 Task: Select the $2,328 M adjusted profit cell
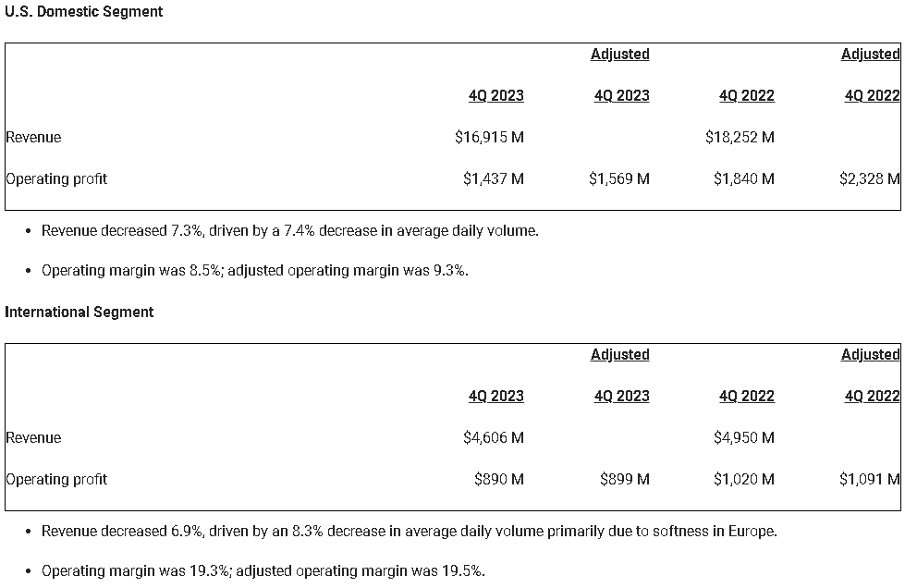coord(869,179)
